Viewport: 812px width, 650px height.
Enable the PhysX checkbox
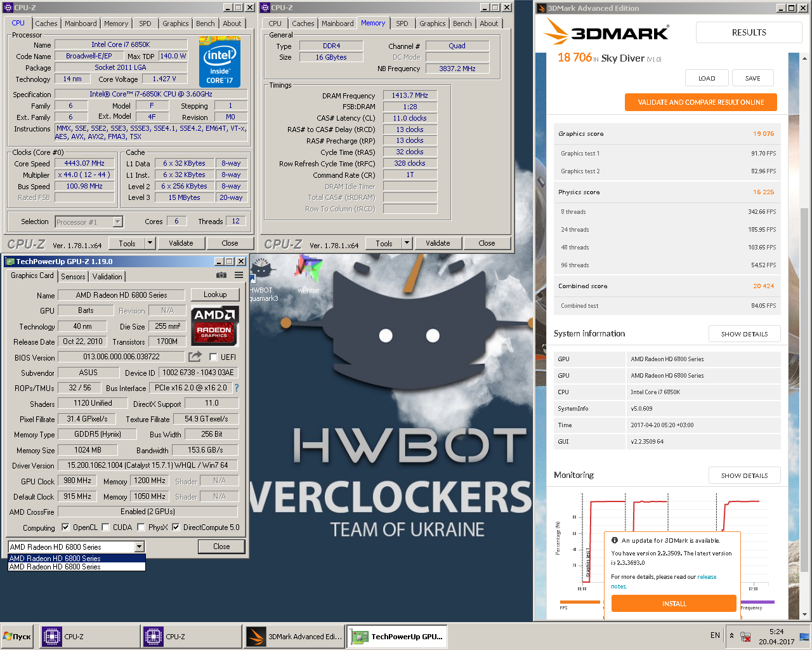click(x=141, y=527)
